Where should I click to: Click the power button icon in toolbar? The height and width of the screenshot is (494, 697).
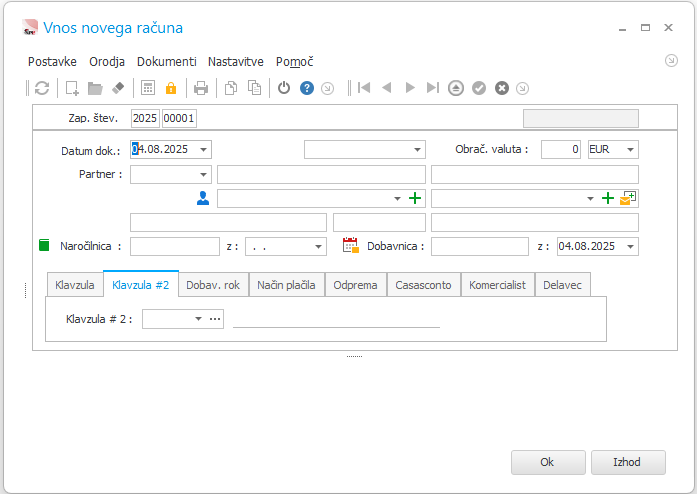pos(284,88)
